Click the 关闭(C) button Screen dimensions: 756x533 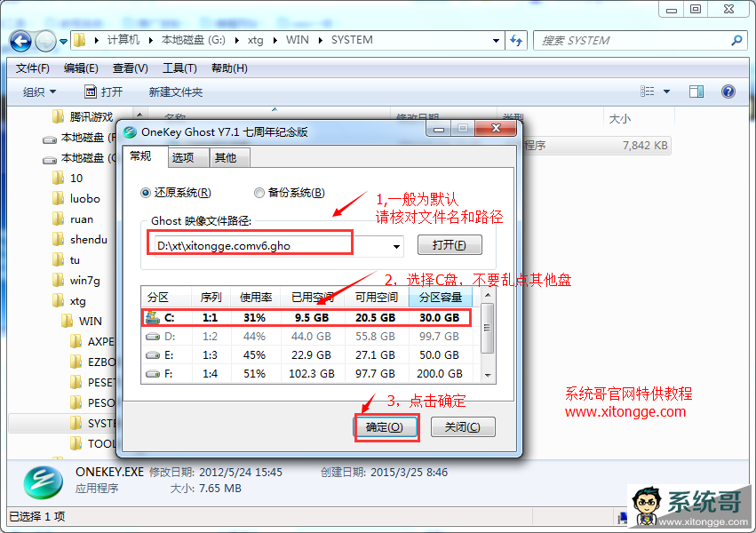462,427
